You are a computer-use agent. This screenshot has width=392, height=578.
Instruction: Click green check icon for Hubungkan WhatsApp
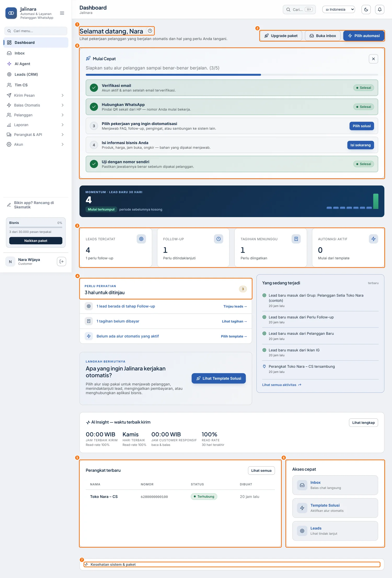94,107
